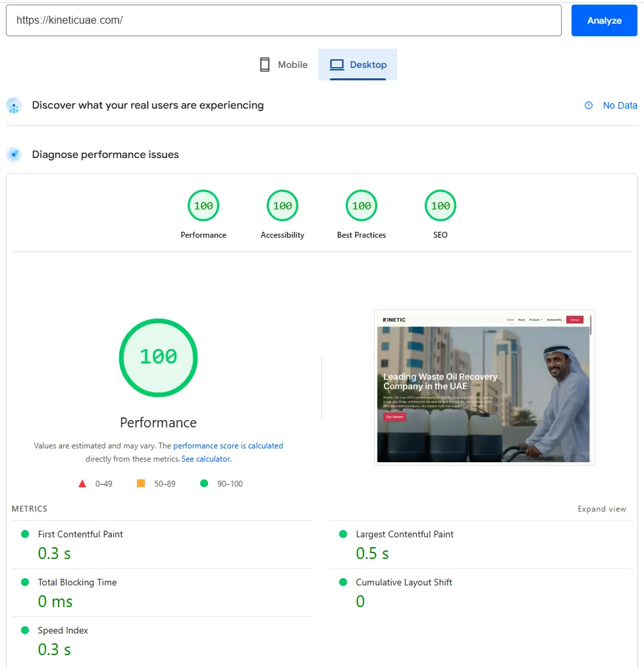Click the real users experience icon

(x=14, y=105)
